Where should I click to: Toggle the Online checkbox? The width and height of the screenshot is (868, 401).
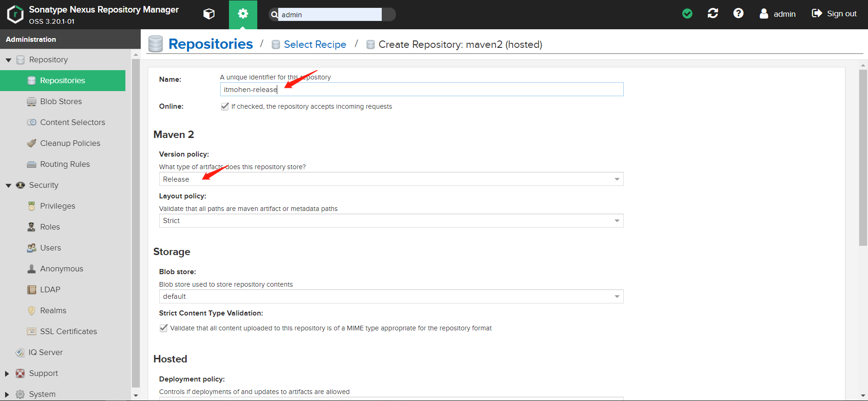pyautogui.click(x=225, y=106)
